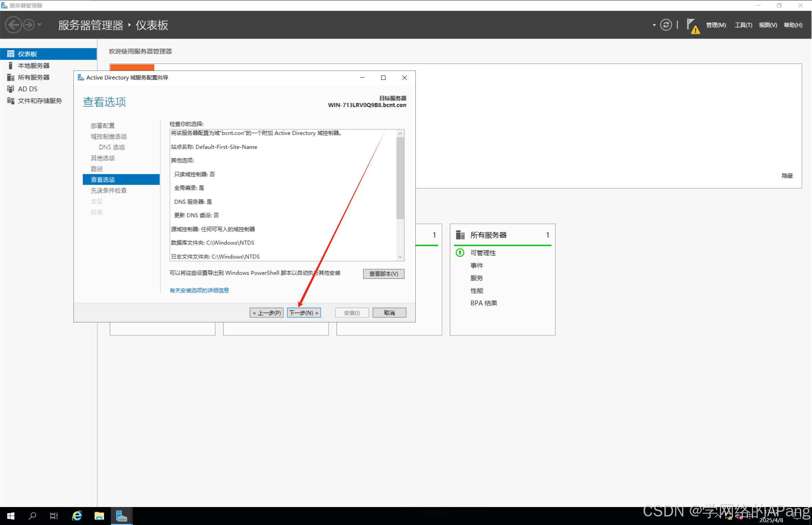Click the Windows Start button
The width and height of the screenshot is (812, 525).
click(11, 516)
